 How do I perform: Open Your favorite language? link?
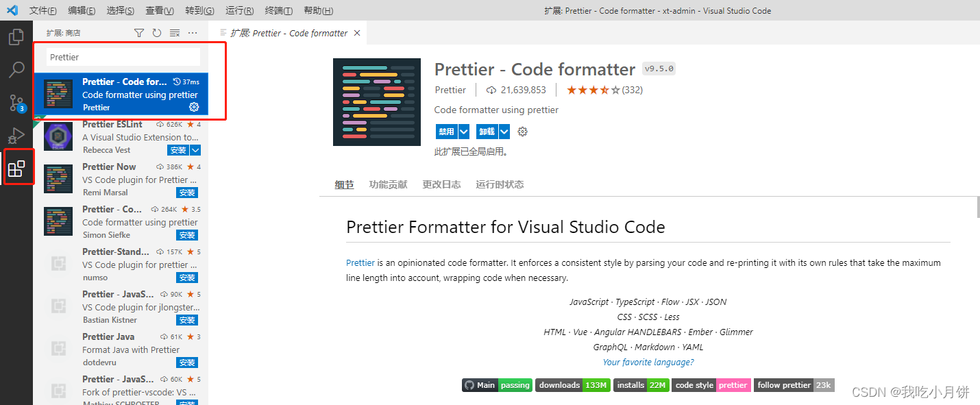(x=648, y=362)
